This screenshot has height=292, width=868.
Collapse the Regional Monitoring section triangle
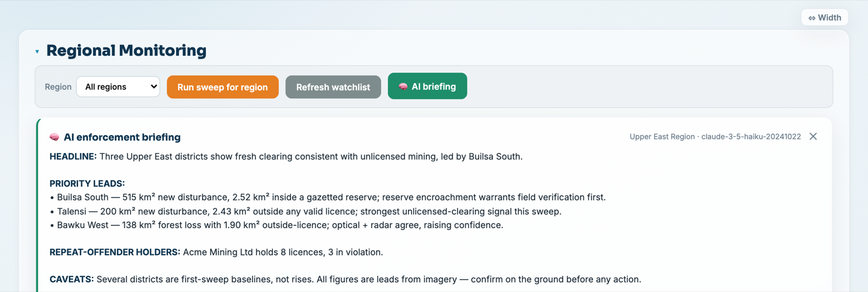[37, 52]
